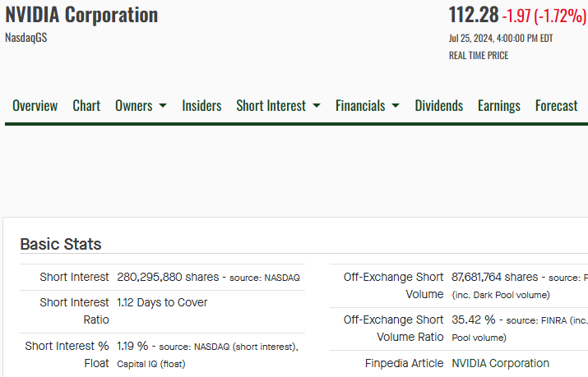
Task: View the Earnings tab
Action: pos(498,106)
